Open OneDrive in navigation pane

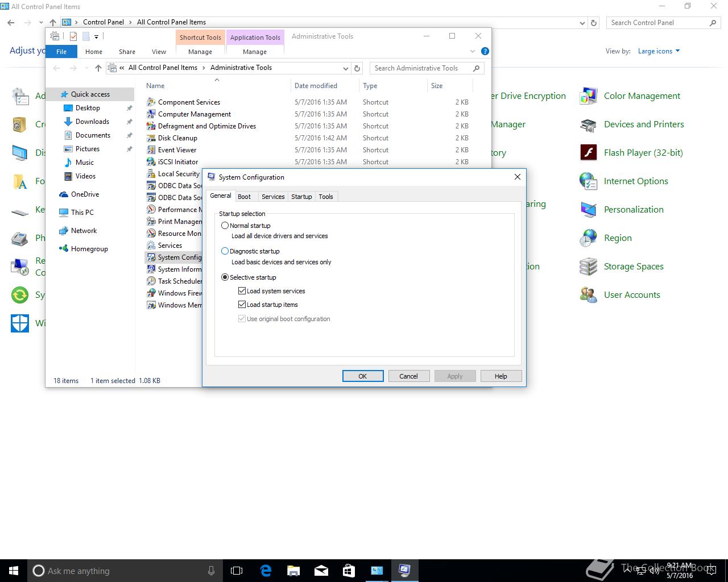tap(85, 194)
